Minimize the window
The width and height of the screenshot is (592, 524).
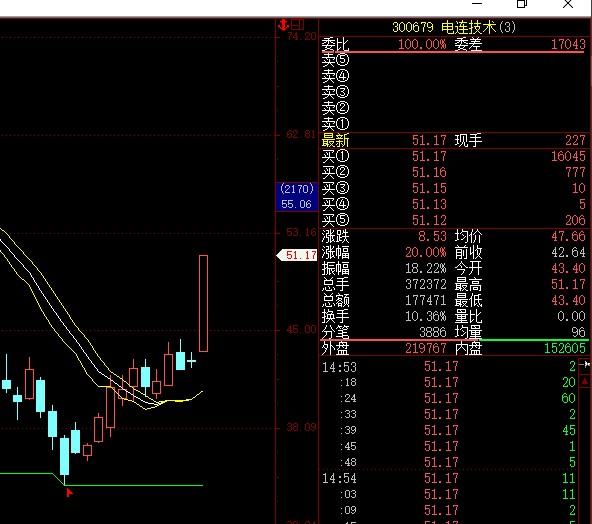pyautogui.click(x=477, y=3)
